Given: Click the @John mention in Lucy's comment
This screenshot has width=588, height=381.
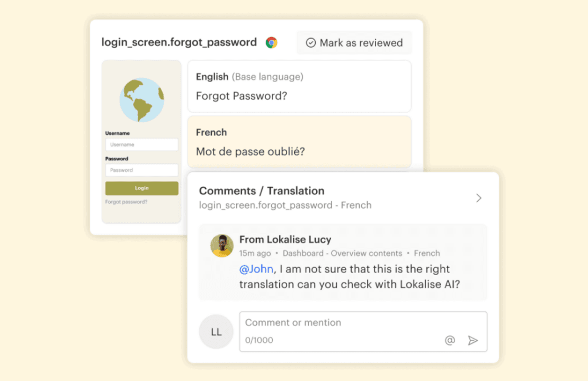Looking at the screenshot, I should [x=256, y=269].
